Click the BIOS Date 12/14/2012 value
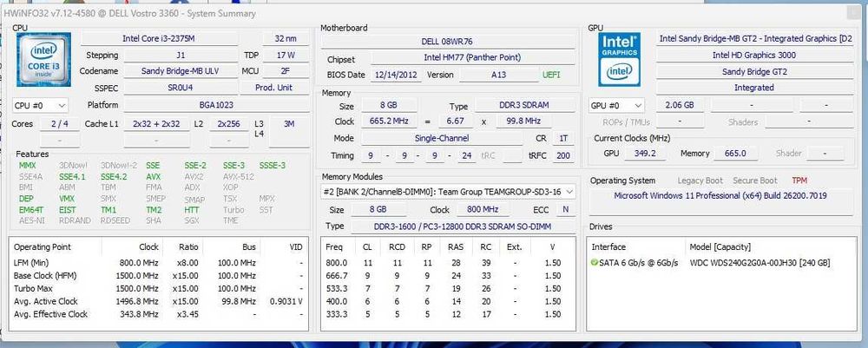This screenshot has width=868, height=348. [x=395, y=75]
